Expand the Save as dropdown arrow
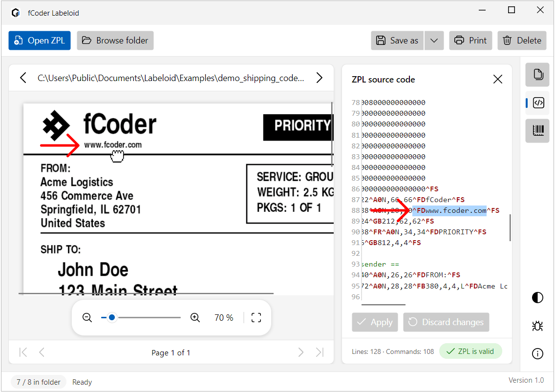The height and width of the screenshot is (392, 555). coord(434,41)
